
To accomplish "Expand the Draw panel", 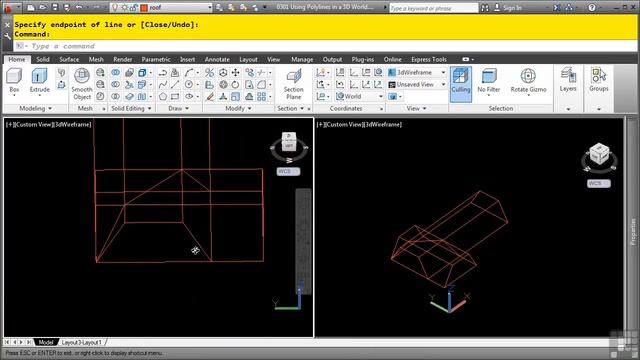I will pos(178,109).
